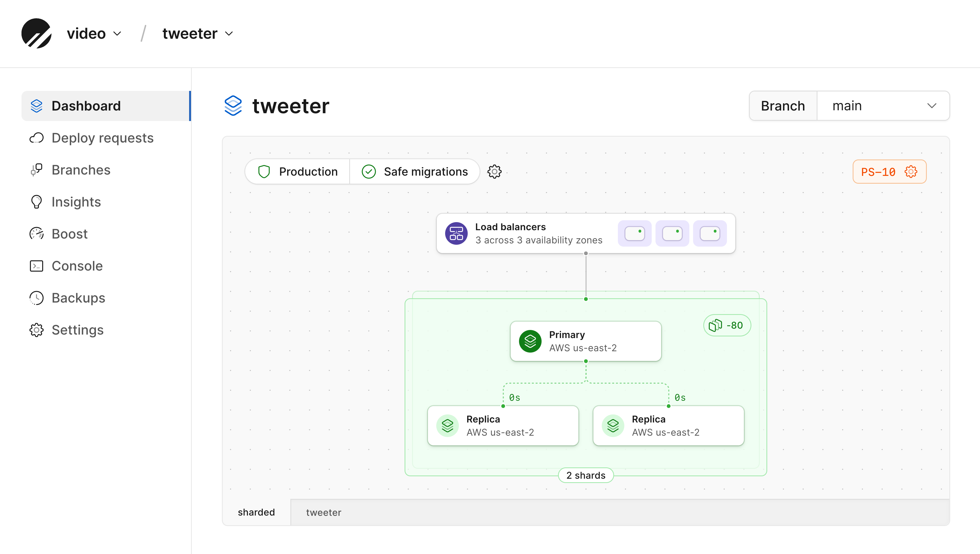980x554 pixels.
Task: Open Insights from the sidebar
Action: click(76, 202)
